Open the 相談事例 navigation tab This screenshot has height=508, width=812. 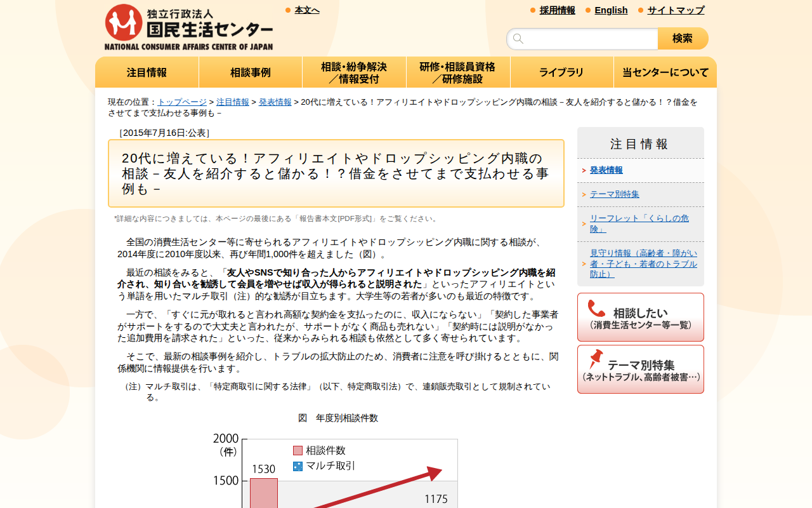click(251, 72)
